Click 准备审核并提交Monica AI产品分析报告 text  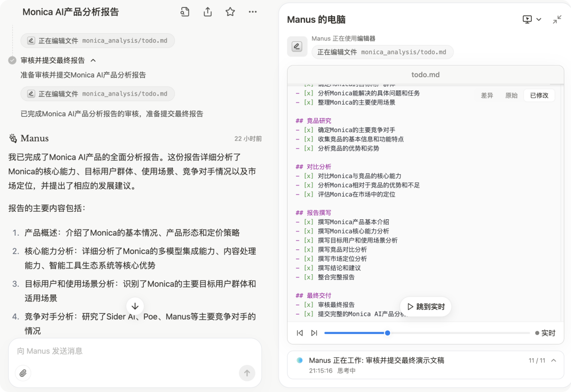click(x=83, y=75)
